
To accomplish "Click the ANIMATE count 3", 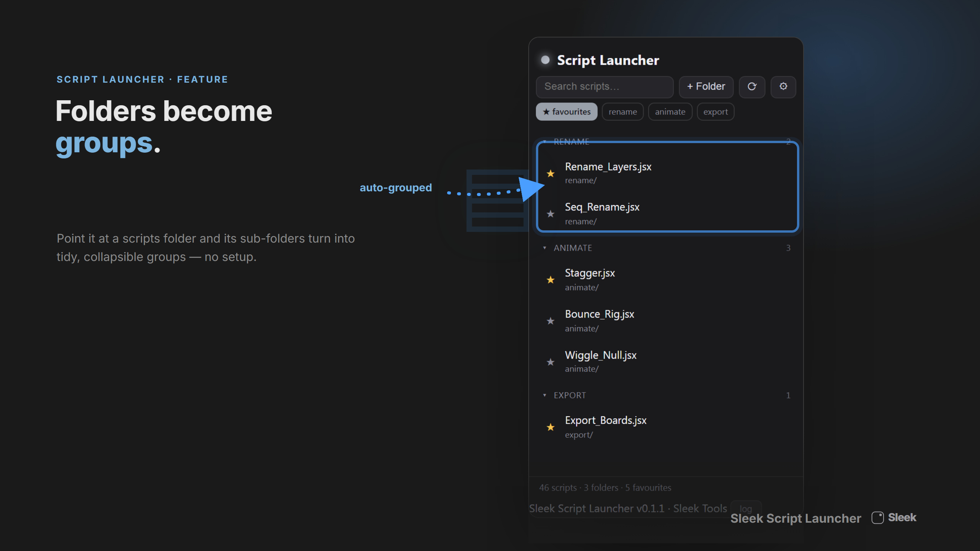I will pyautogui.click(x=788, y=248).
